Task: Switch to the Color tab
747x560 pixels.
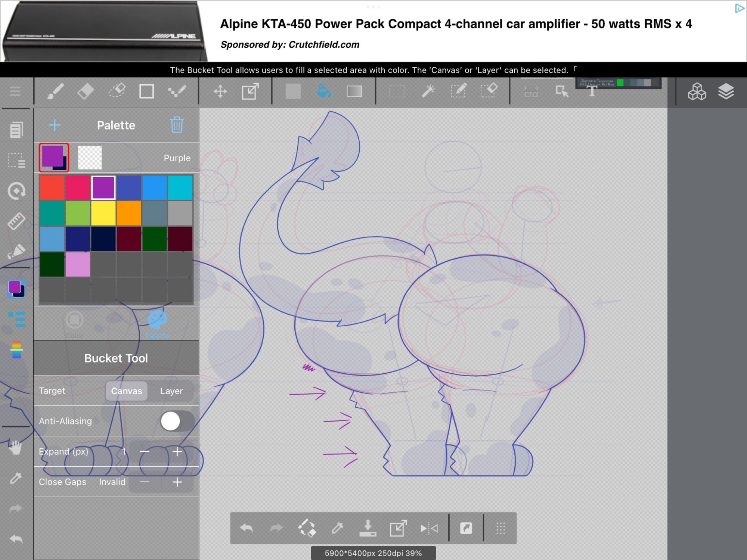Action: (x=74, y=324)
